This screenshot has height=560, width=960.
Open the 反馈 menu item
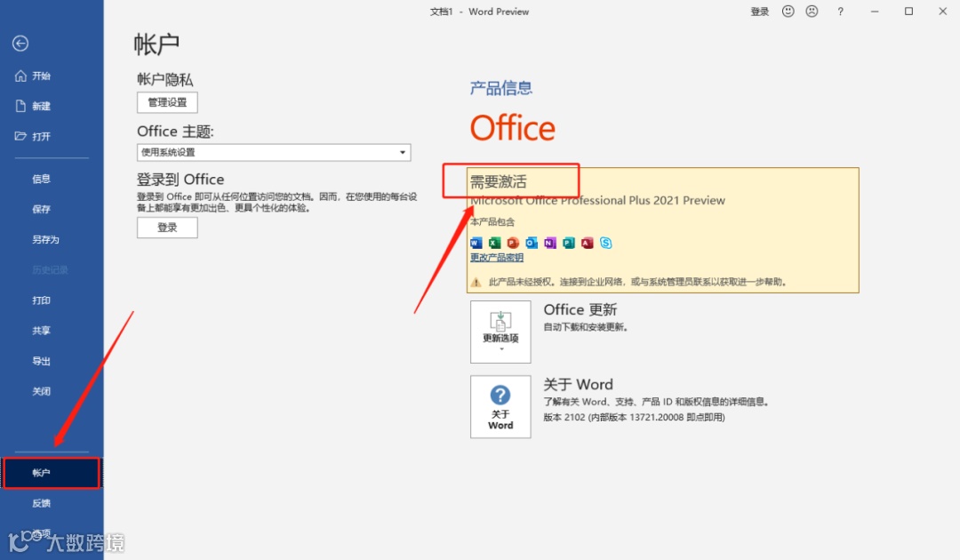tap(41, 503)
